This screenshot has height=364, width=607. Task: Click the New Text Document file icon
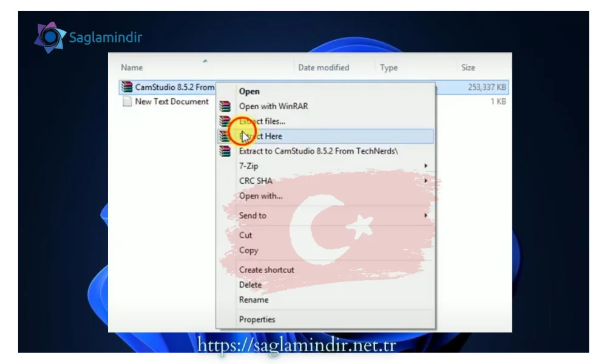[127, 101]
